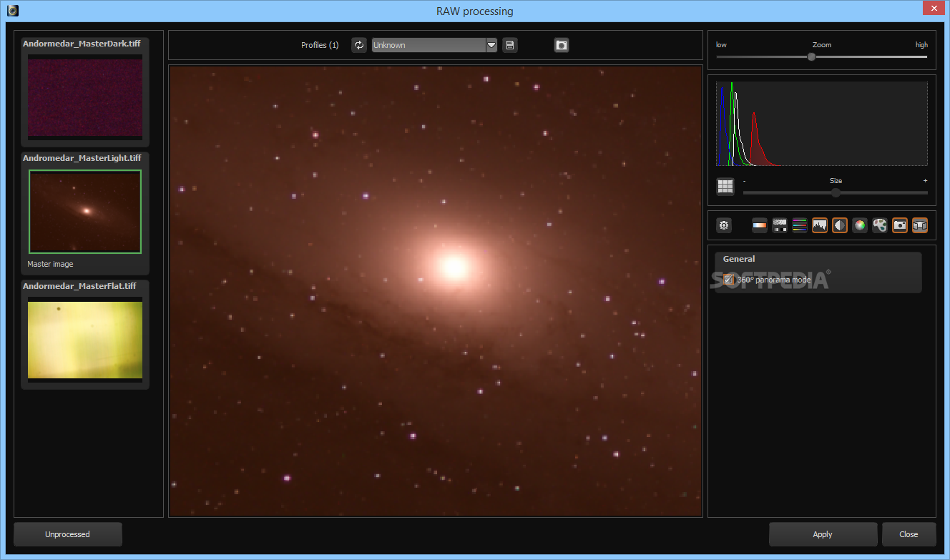950x560 pixels.
Task: Select the colored horizontal lines icon
Action: (800, 225)
